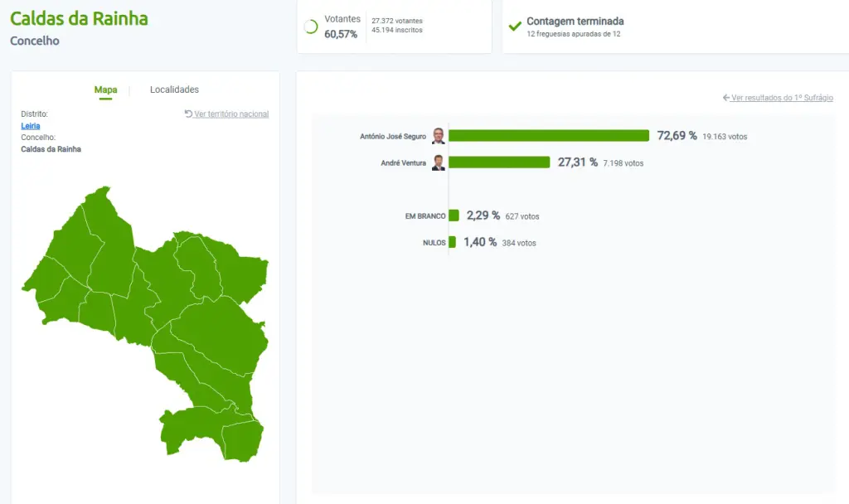Follow the Ver território nacional link
This screenshot has width=849, height=504.
pos(231,114)
